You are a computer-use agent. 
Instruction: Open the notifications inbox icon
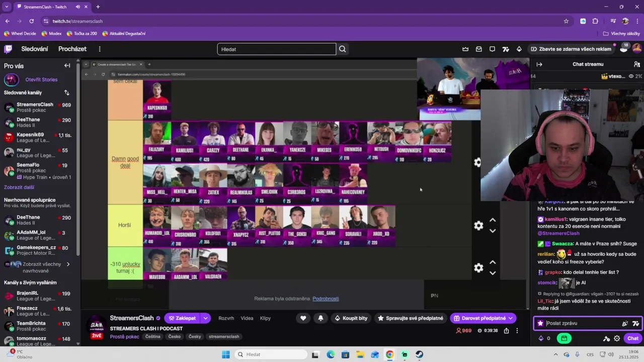[x=478, y=49]
